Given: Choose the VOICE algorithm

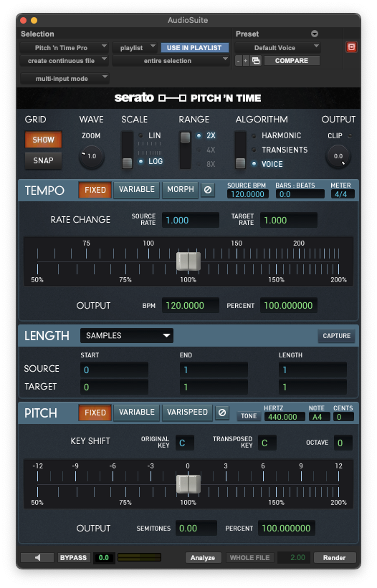Looking at the screenshot, I should [267, 164].
